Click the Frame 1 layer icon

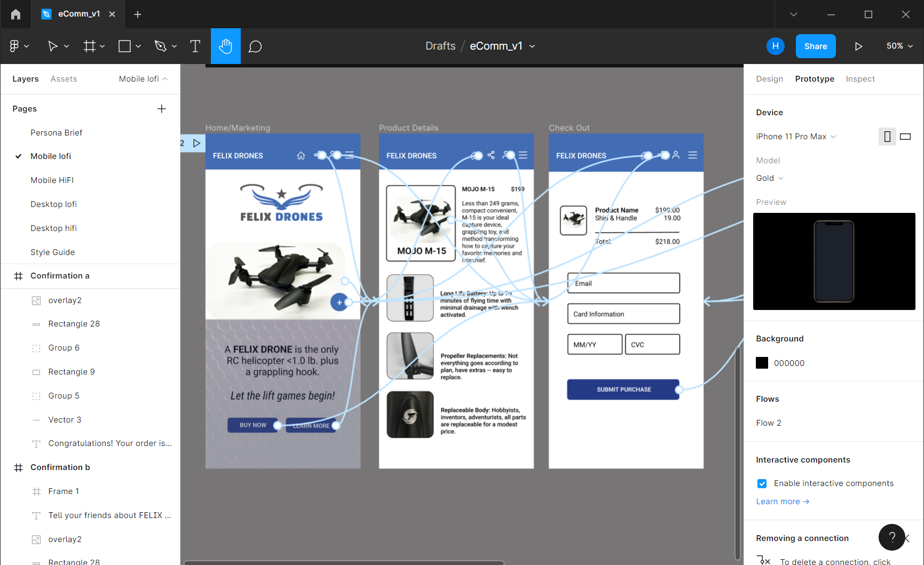point(36,491)
